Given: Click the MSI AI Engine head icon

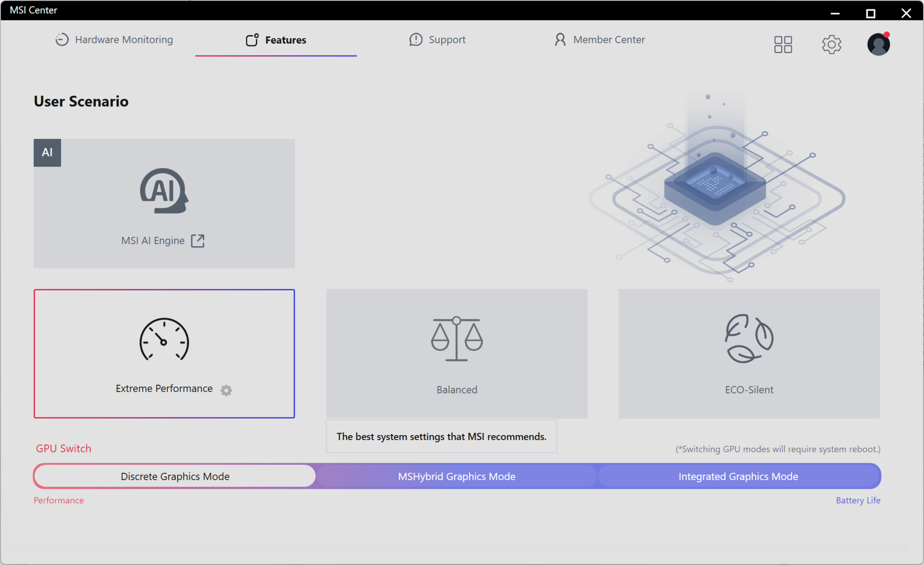Looking at the screenshot, I should 164,191.
